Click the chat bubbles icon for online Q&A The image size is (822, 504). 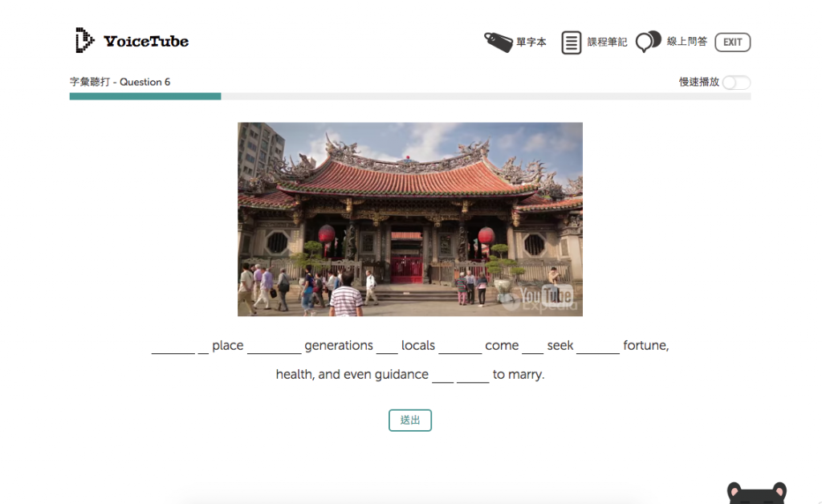click(647, 40)
